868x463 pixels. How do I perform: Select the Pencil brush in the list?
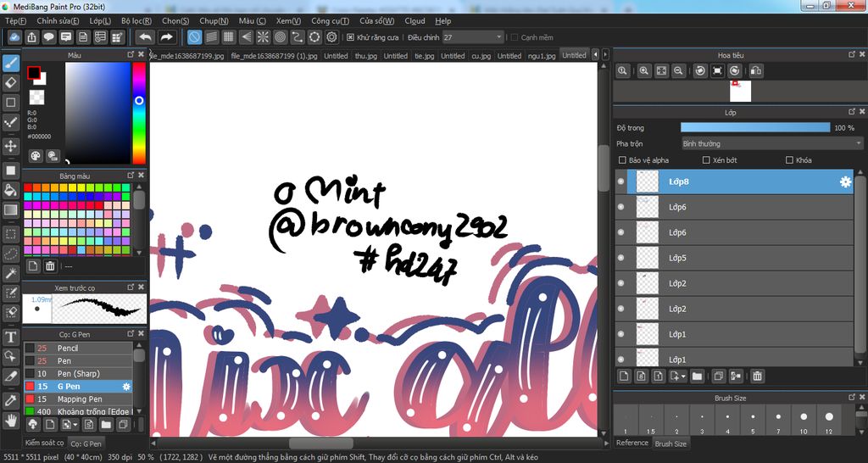(x=78, y=348)
